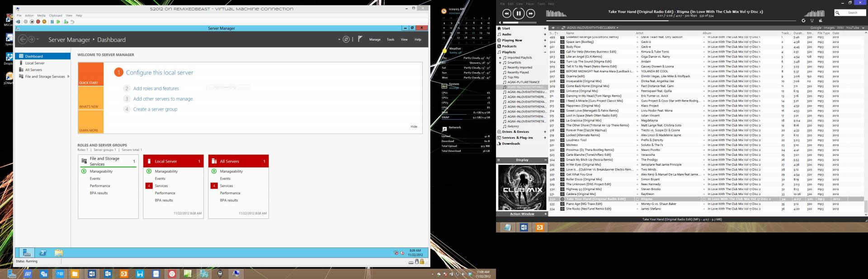The image size is (868, 279).
Task: Go back to the previous track
Action: point(507,14)
